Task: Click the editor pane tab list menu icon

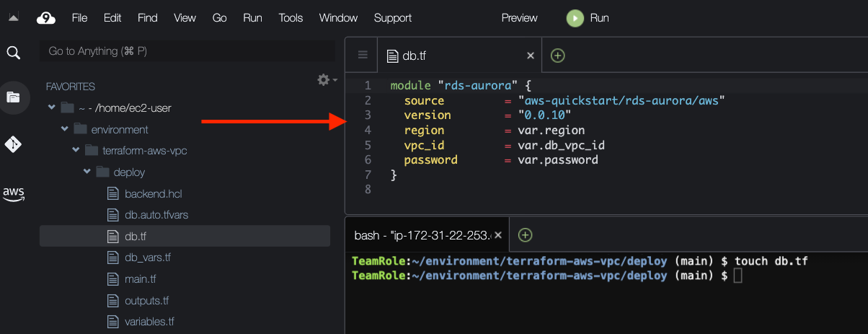Action: coord(363,55)
